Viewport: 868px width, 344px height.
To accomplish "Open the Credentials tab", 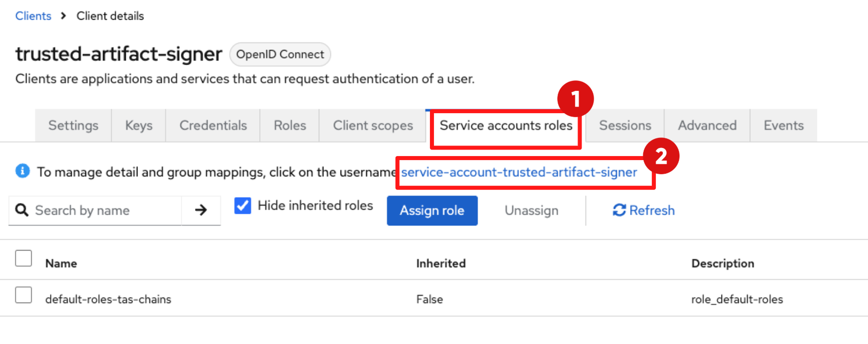I will coord(213,125).
